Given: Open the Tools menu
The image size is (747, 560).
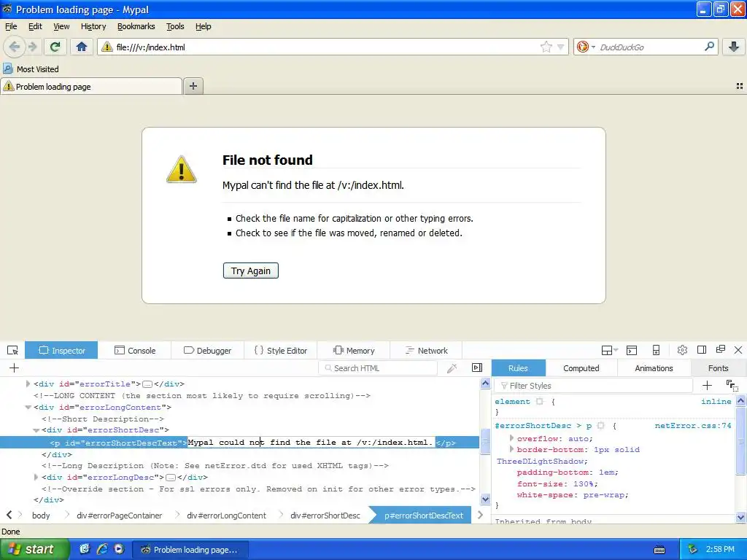Looking at the screenshot, I should coord(175,26).
